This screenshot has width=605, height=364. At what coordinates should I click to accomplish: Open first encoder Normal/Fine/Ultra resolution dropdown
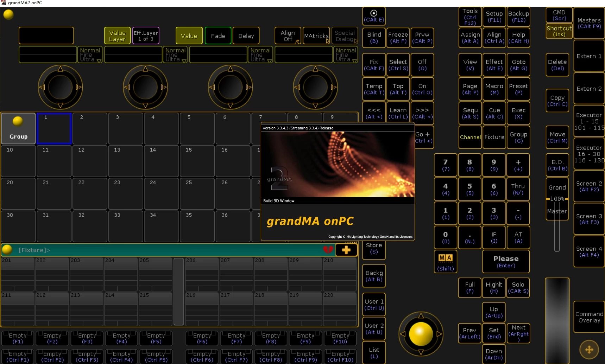click(x=90, y=55)
